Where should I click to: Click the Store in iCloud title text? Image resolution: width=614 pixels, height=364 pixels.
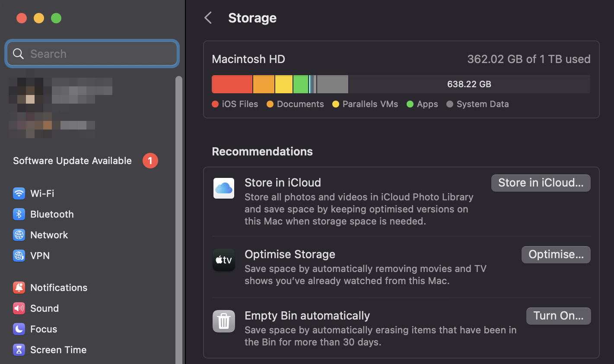[283, 183]
